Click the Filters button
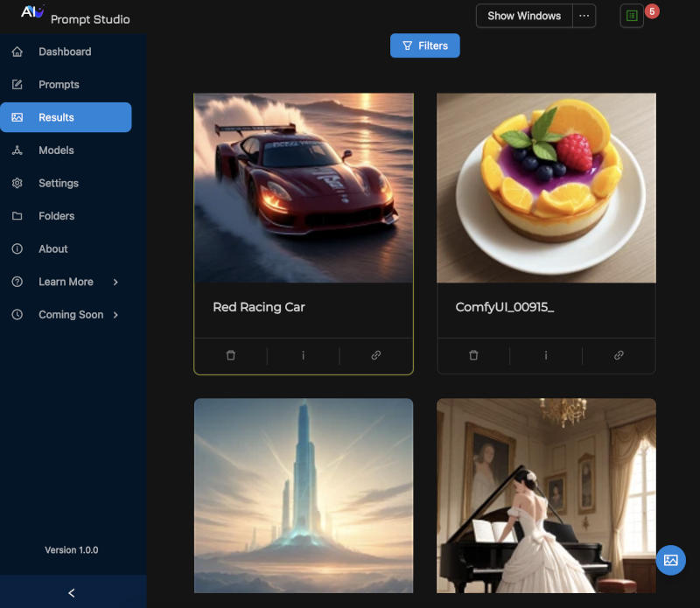The height and width of the screenshot is (608, 700). point(425,45)
